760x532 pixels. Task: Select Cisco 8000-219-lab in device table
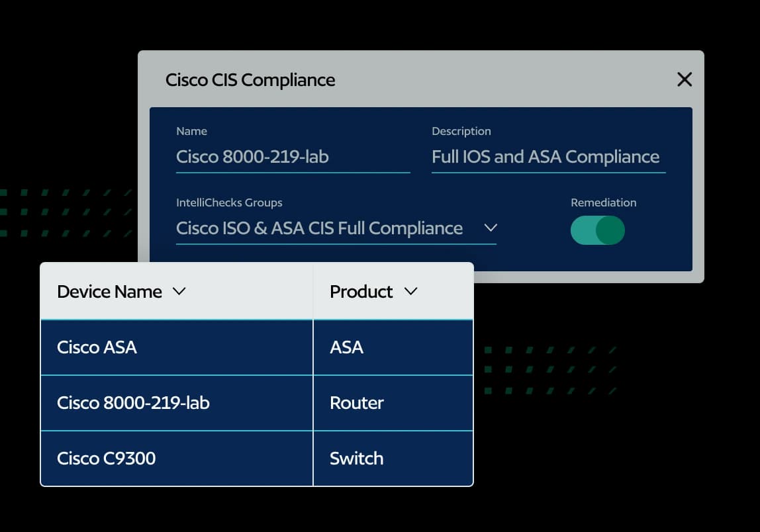[177, 403]
